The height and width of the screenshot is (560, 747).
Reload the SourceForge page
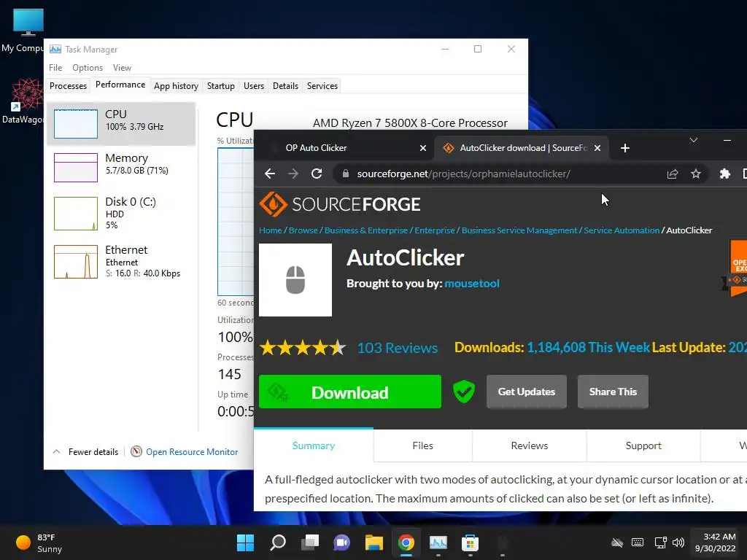317,174
